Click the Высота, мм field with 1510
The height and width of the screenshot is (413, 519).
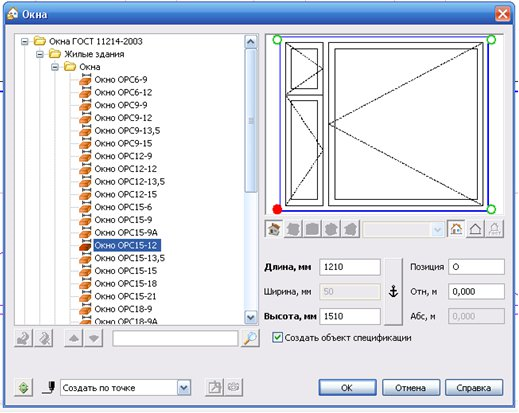[350, 316]
